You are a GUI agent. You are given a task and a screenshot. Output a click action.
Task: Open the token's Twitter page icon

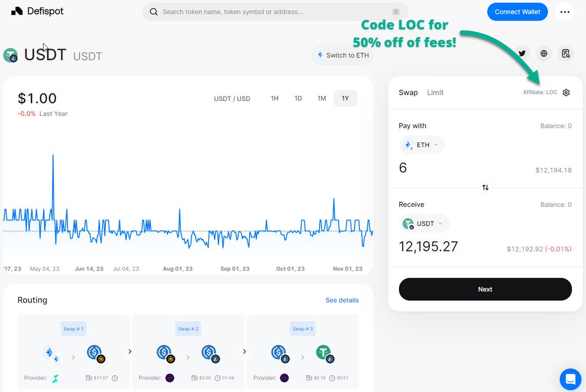pyautogui.click(x=522, y=54)
